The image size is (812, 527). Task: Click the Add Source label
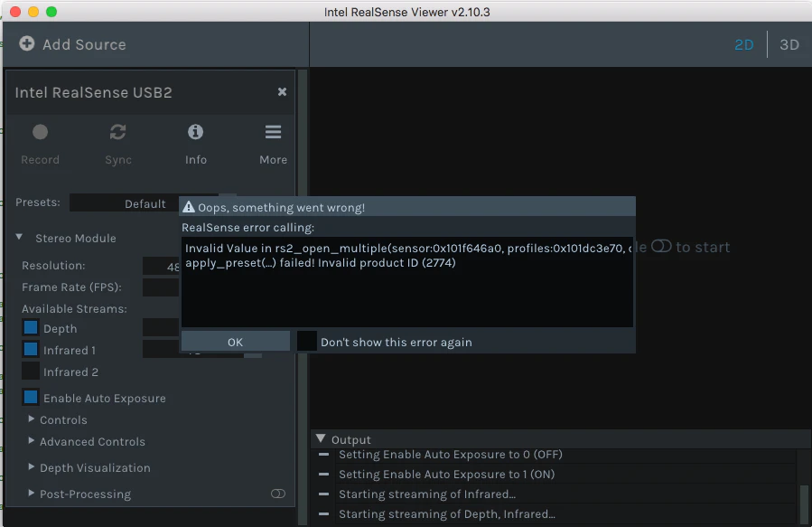point(84,44)
